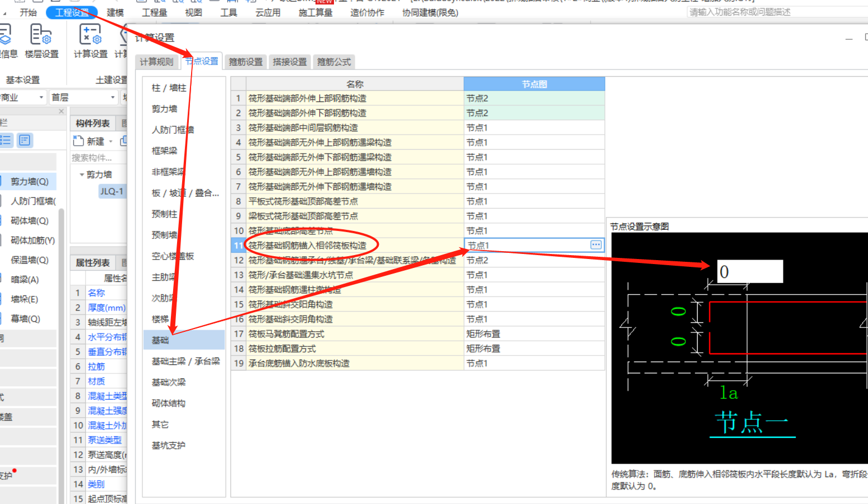Select 保温墙(Q) in navigation bar
The image size is (868, 504).
pos(29,260)
